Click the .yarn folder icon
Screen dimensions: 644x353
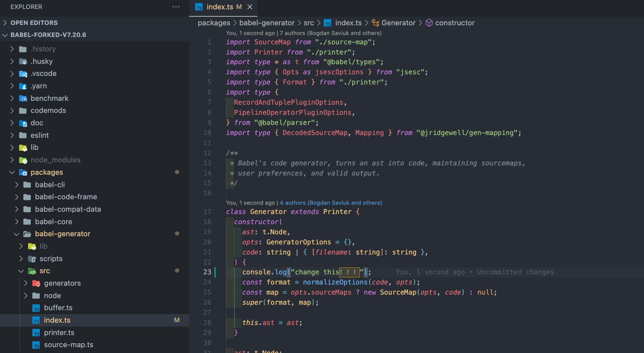pyautogui.click(x=23, y=86)
